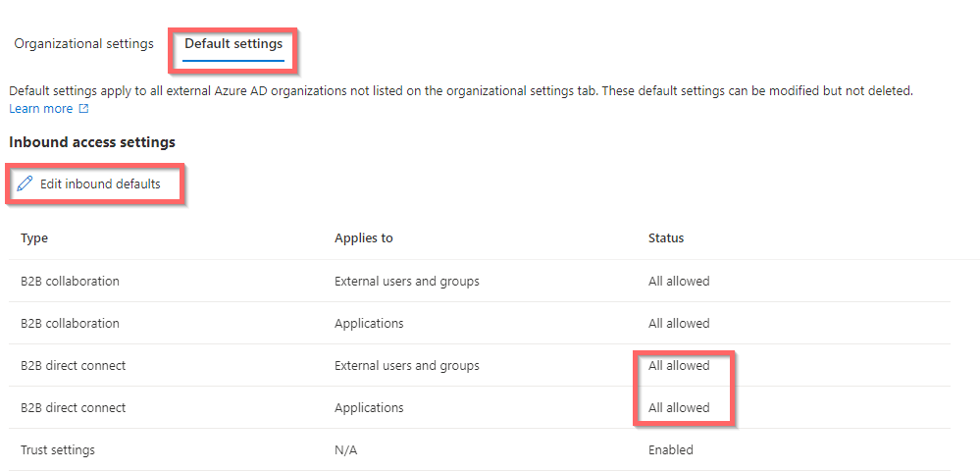The image size is (980, 471).
Task: Open the Learn more link
Action: (40, 109)
